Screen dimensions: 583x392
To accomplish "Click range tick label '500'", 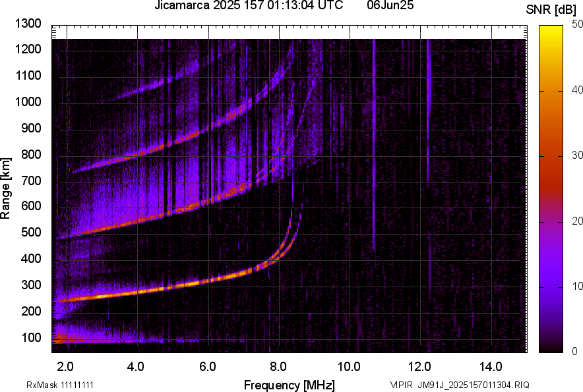I will click(x=31, y=232).
